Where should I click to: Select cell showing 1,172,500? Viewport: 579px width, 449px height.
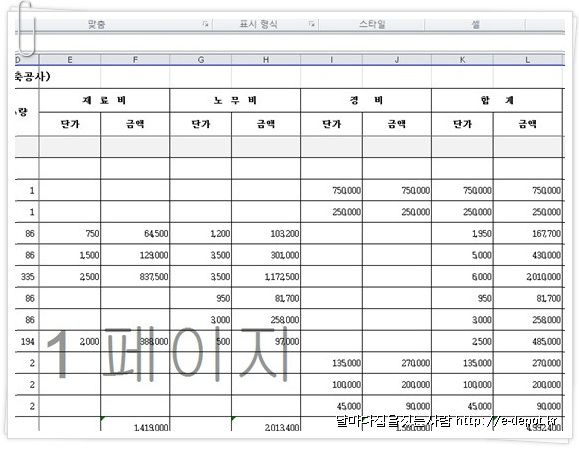266,277
